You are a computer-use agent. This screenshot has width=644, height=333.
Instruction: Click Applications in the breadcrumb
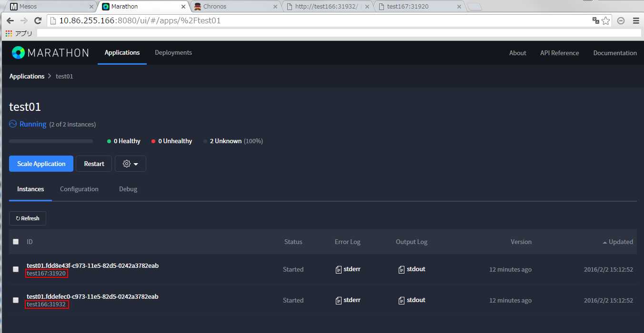point(27,76)
